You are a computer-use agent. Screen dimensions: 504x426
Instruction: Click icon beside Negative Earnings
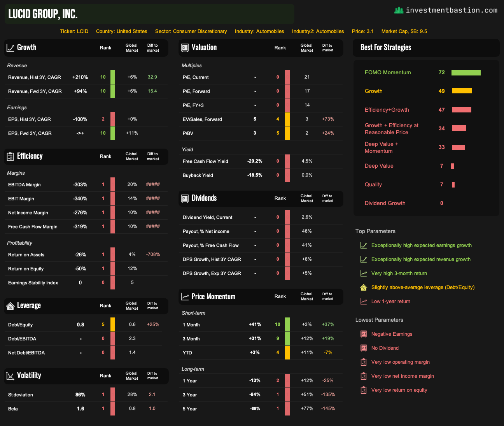364,334
